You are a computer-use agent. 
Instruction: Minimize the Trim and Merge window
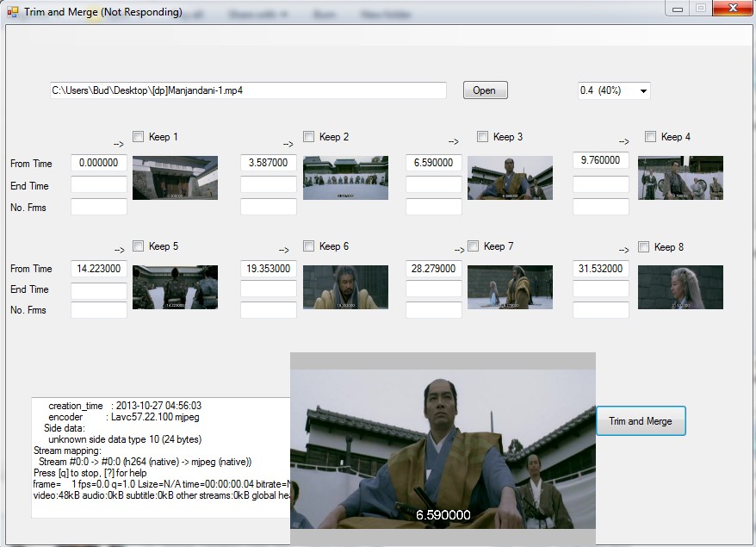click(x=678, y=9)
